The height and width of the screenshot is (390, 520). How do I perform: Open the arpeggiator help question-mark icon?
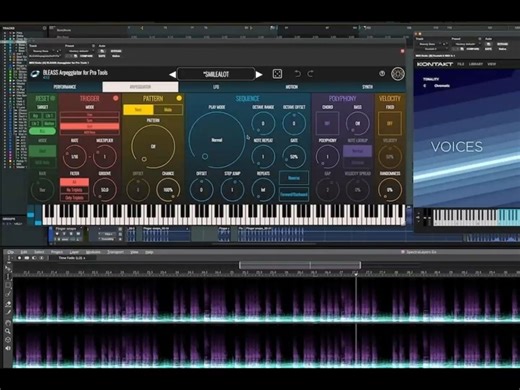[382, 73]
